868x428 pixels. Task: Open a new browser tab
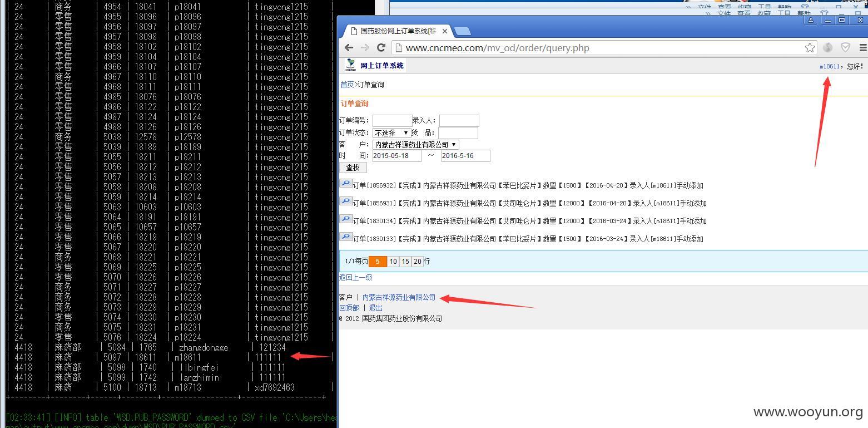tap(463, 31)
